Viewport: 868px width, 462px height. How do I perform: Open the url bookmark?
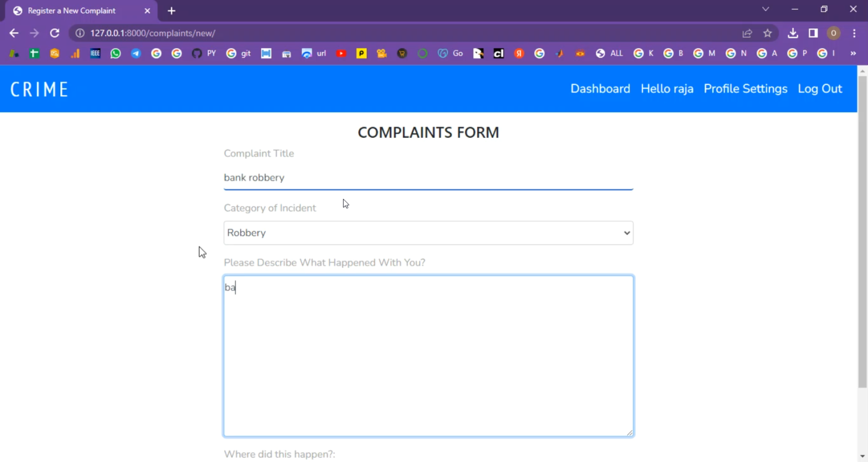tap(314, 53)
